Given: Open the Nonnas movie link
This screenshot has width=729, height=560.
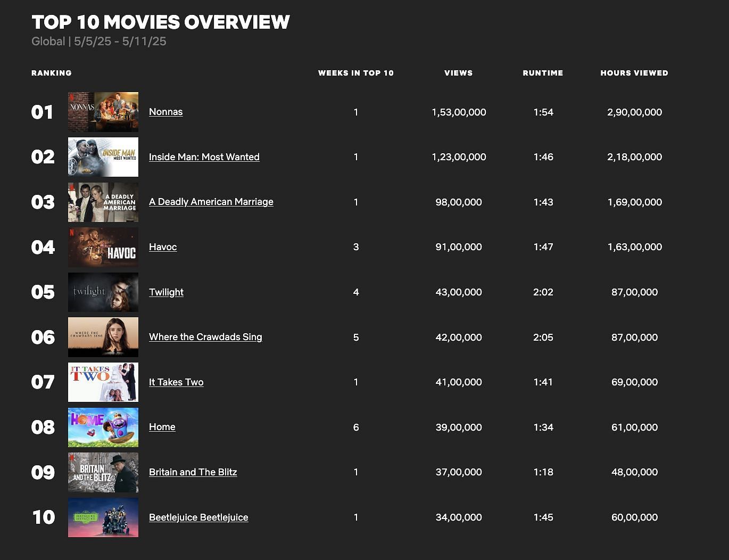Looking at the screenshot, I should tap(165, 112).
